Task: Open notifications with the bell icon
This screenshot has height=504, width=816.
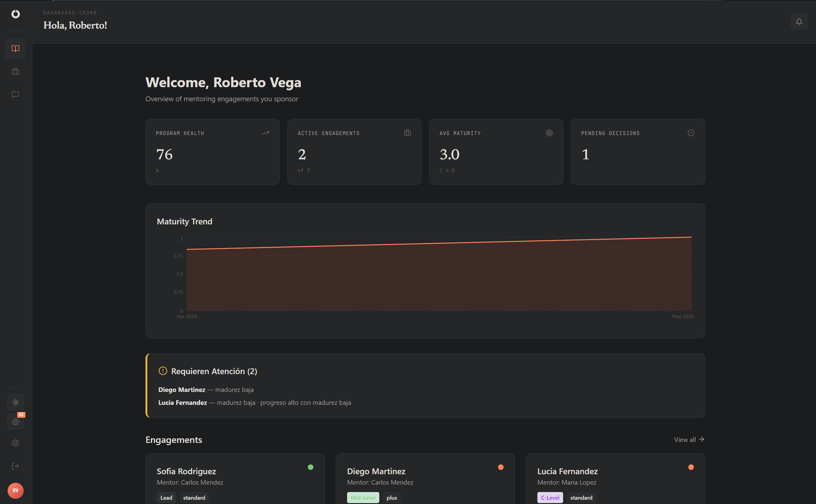Action: (799, 22)
